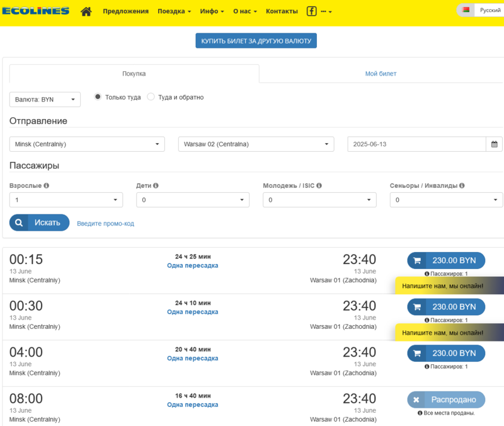This screenshot has height=426, width=504.
Task: Switch to the Мой билет tab
Action: coord(381,74)
